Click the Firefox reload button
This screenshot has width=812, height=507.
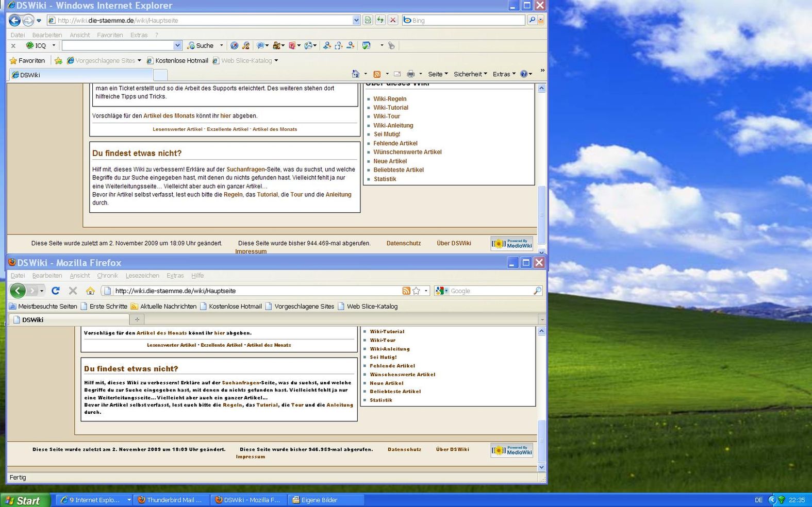(56, 291)
